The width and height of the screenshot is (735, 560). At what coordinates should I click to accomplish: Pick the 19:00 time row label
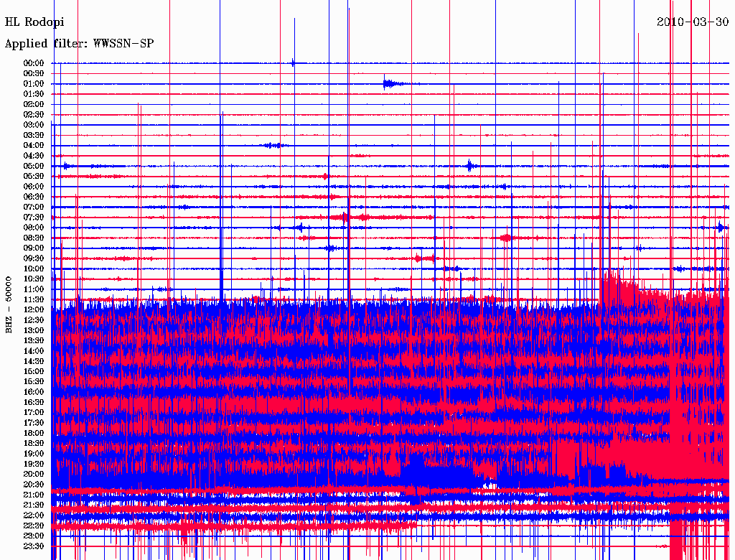34,454
